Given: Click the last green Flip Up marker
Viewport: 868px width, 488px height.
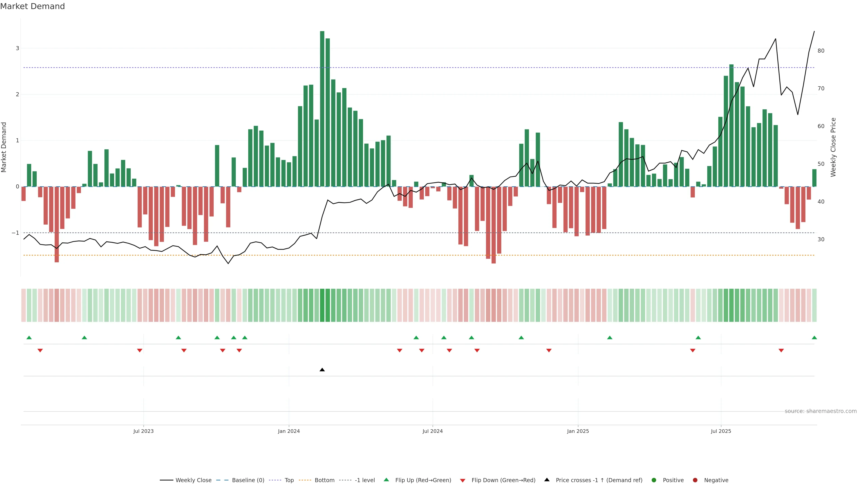Looking at the screenshot, I should 814,338.
